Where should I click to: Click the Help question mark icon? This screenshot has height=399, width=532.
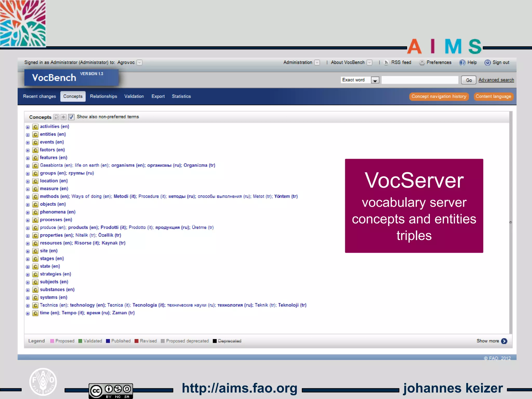[x=462, y=63]
